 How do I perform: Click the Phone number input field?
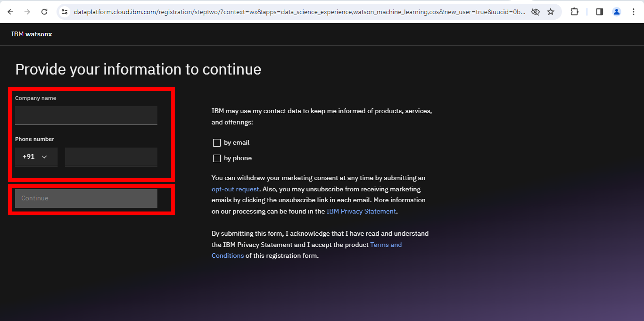[111, 157]
